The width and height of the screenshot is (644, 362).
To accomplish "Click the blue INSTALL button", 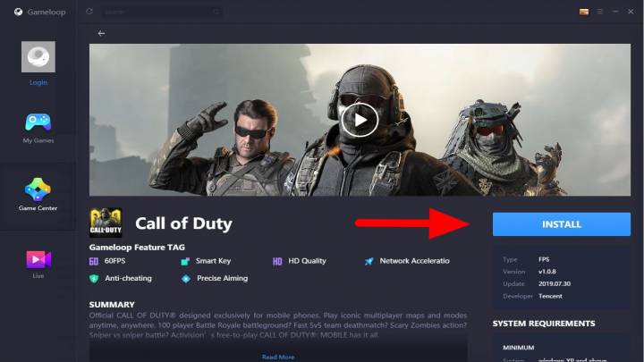I will 561,224.
